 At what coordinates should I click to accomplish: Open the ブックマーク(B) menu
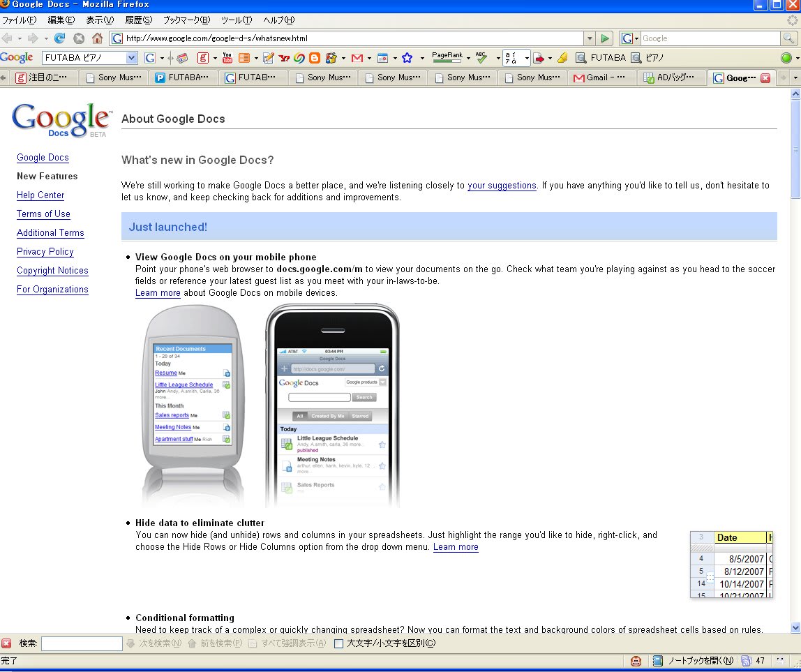[x=186, y=20]
